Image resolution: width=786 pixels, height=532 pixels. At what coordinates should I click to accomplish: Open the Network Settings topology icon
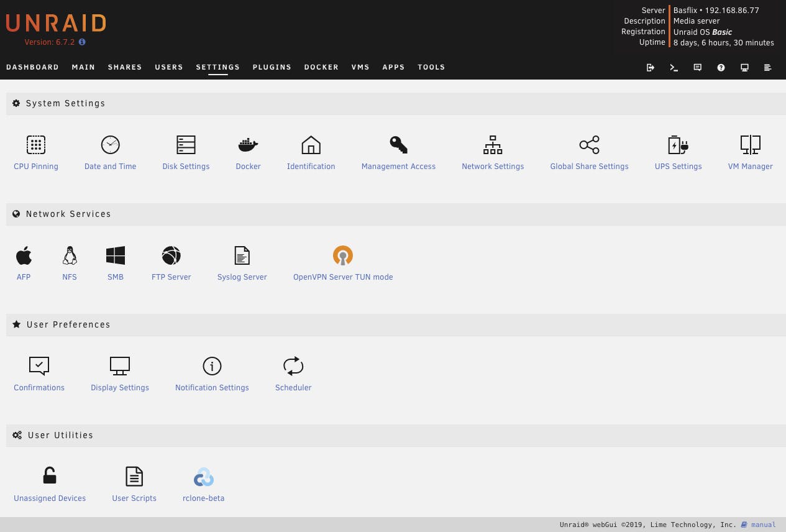point(493,145)
